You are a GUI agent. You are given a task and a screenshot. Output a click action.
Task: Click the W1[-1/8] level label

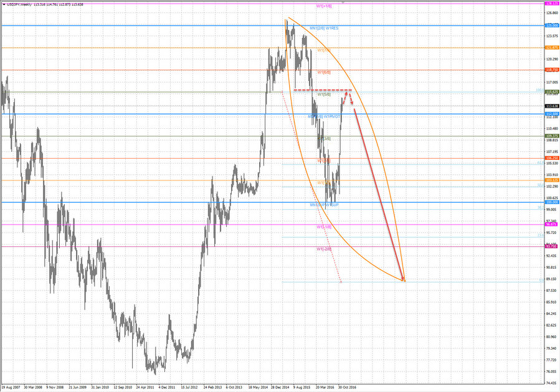tap(324, 227)
